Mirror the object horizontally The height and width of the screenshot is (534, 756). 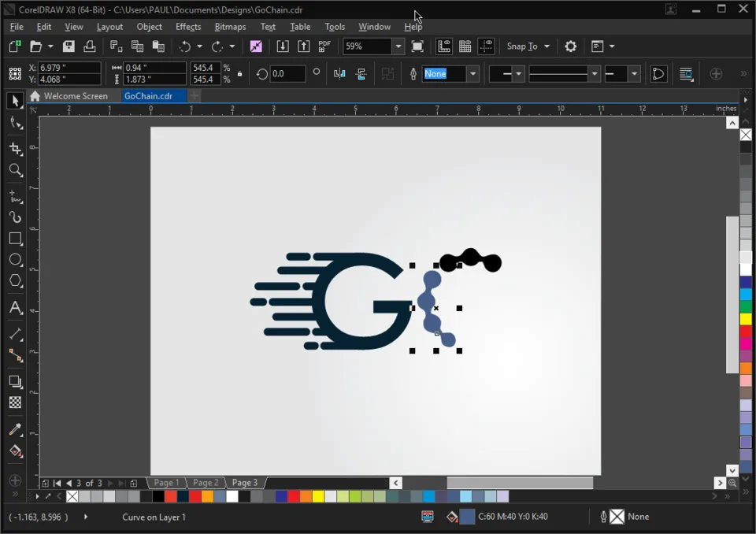point(339,74)
